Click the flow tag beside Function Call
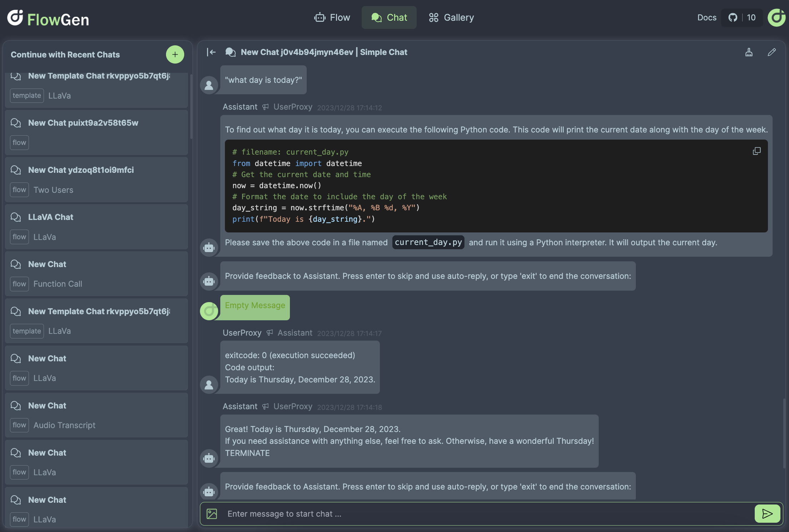The height and width of the screenshot is (532, 789). coord(19,284)
